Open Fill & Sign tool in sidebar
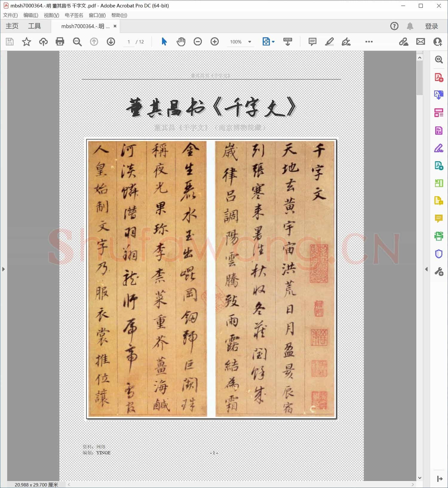 pos(439,148)
